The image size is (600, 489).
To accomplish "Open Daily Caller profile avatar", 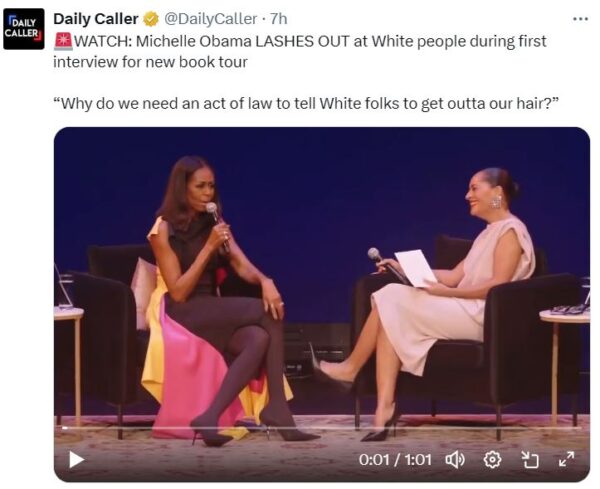I will tap(24, 29).
